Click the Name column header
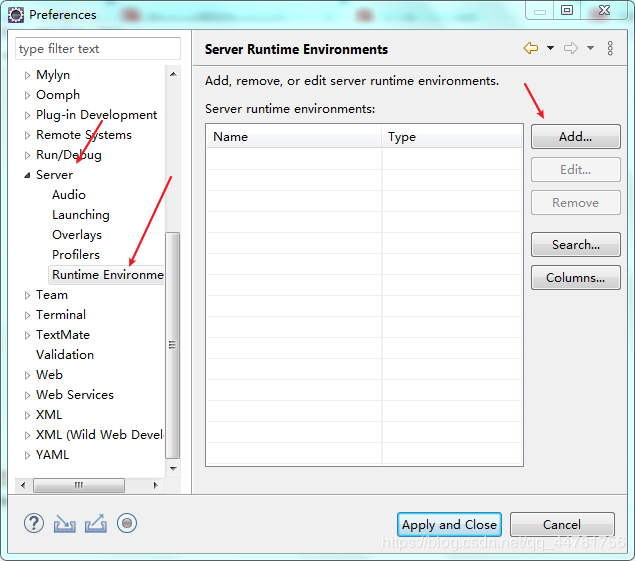This screenshot has height=561, width=635. pyautogui.click(x=293, y=137)
